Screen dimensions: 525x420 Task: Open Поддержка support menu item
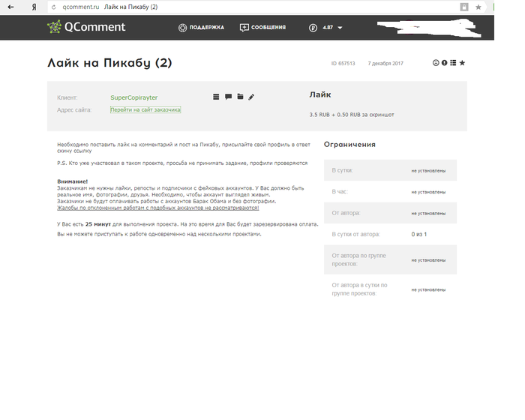click(201, 28)
